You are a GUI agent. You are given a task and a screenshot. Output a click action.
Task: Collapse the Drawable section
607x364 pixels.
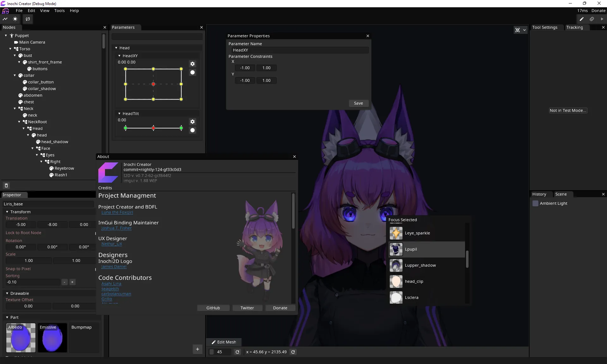[7, 294]
